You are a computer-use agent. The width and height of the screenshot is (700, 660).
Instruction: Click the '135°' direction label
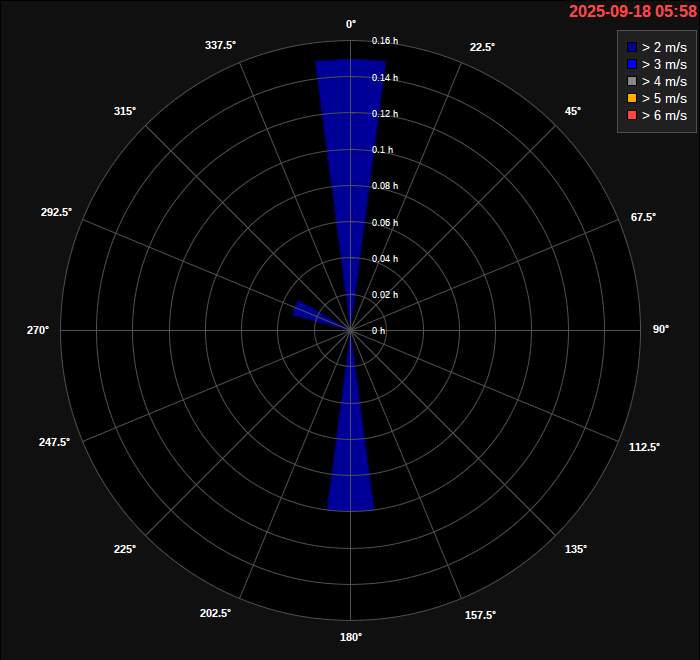click(x=576, y=549)
